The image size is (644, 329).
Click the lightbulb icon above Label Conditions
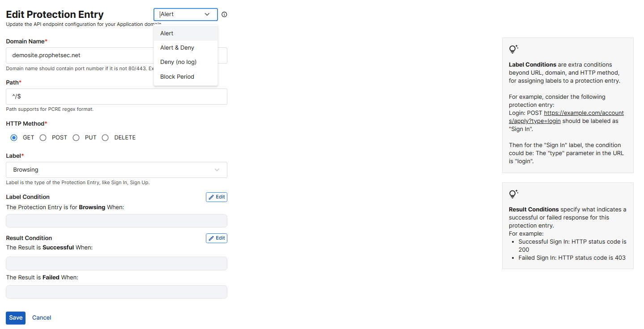click(513, 49)
